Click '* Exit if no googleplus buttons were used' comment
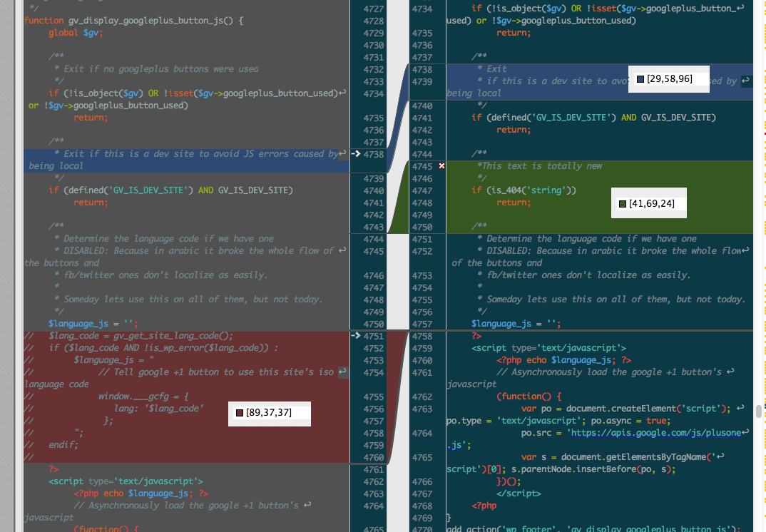Screen dimensions: 766x532 pyautogui.click(x=156, y=69)
